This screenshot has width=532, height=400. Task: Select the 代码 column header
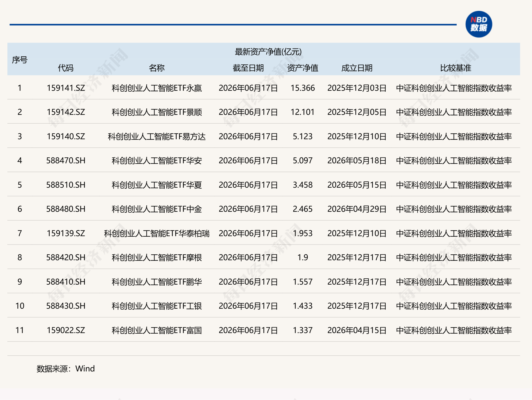coord(66,68)
